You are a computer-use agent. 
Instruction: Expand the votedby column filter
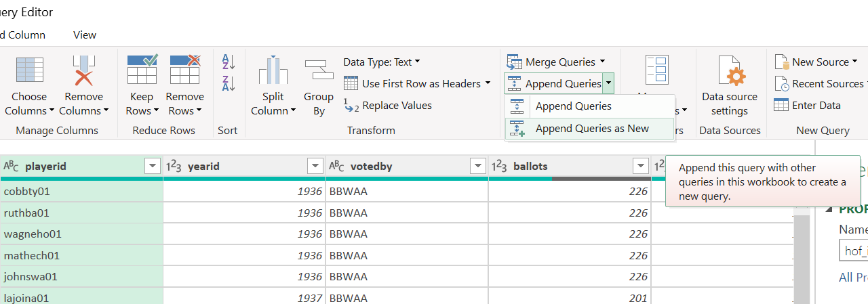click(x=477, y=167)
